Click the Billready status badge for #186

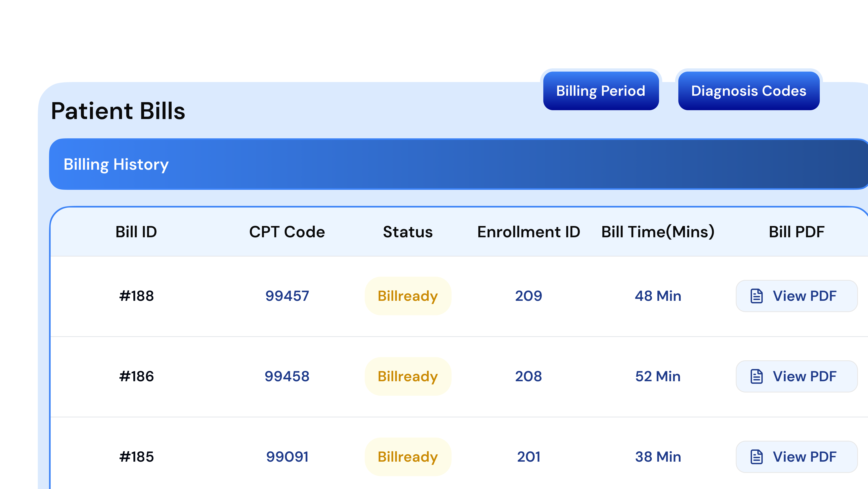pos(408,376)
